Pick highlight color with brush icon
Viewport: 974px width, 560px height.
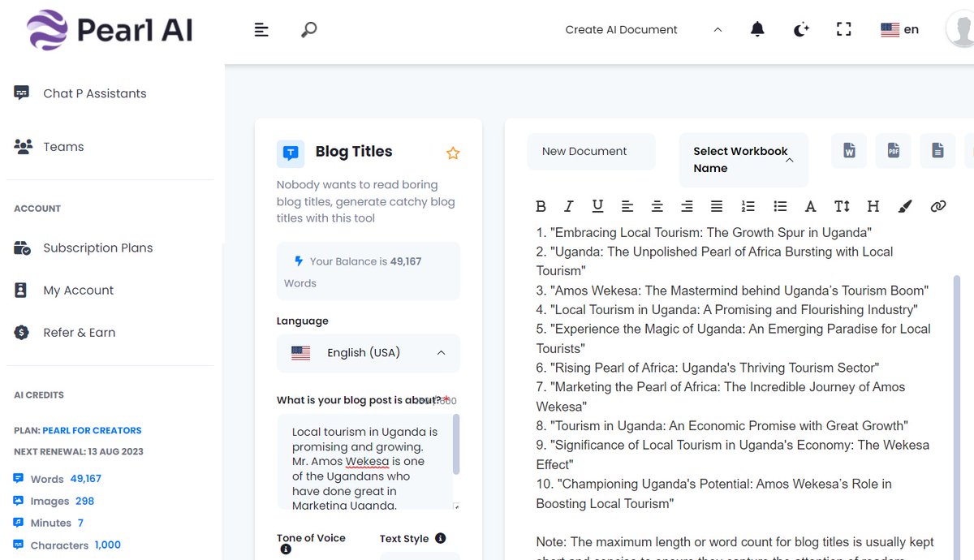pos(905,206)
